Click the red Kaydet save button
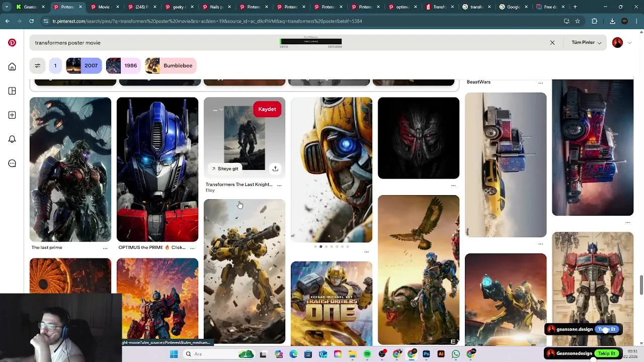The height and width of the screenshot is (362, 644). point(267,109)
